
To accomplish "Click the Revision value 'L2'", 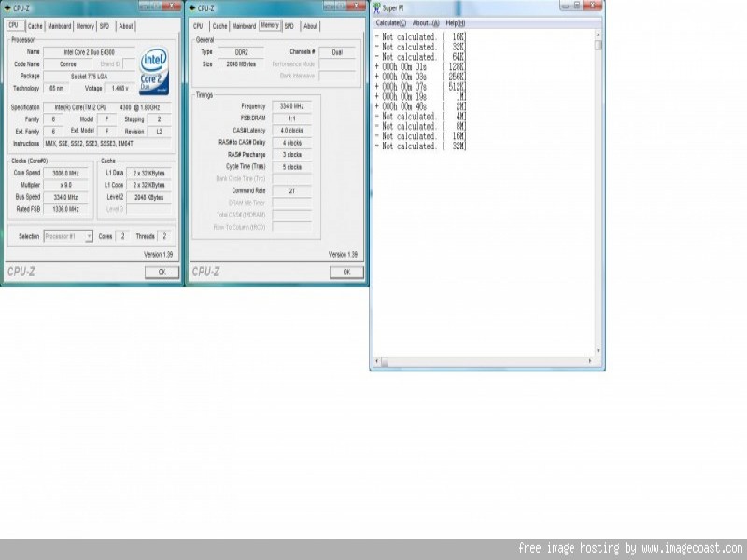I will tap(159, 132).
